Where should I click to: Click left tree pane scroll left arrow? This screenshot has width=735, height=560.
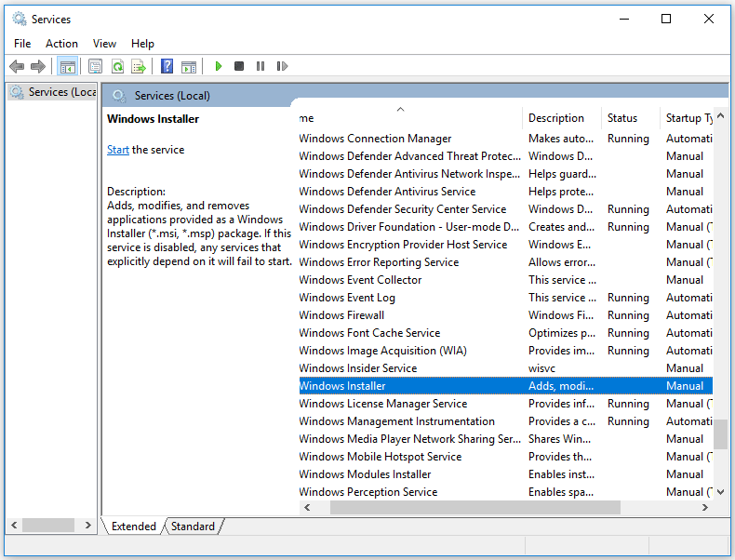pos(14,526)
